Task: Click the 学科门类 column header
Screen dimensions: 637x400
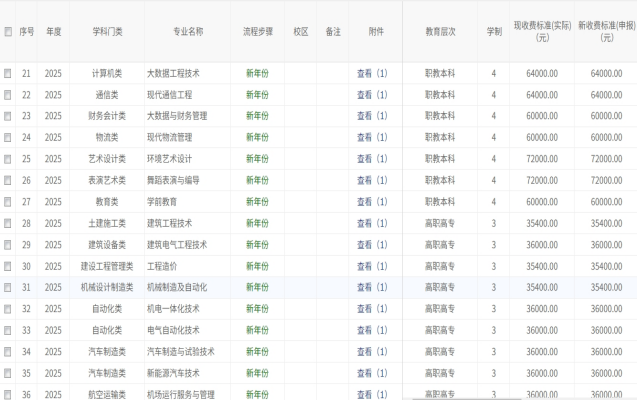Action: pyautogui.click(x=107, y=32)
